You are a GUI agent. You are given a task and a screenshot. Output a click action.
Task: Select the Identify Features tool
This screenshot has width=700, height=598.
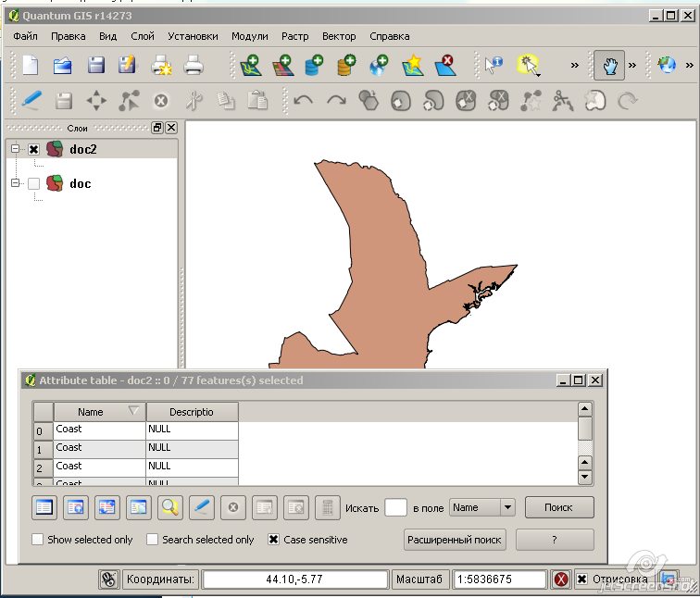pyautogui.click(x=494, y=65)
